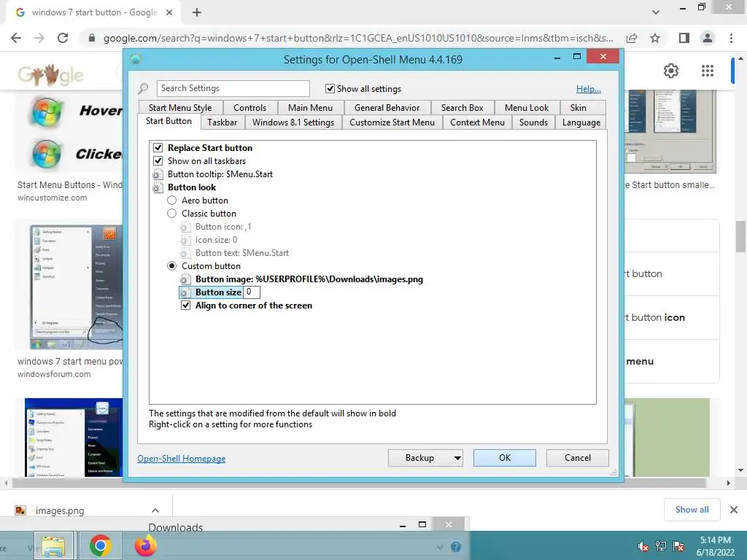
Task: Open File Explorer from the taskbar
Action: coord(53,545)
